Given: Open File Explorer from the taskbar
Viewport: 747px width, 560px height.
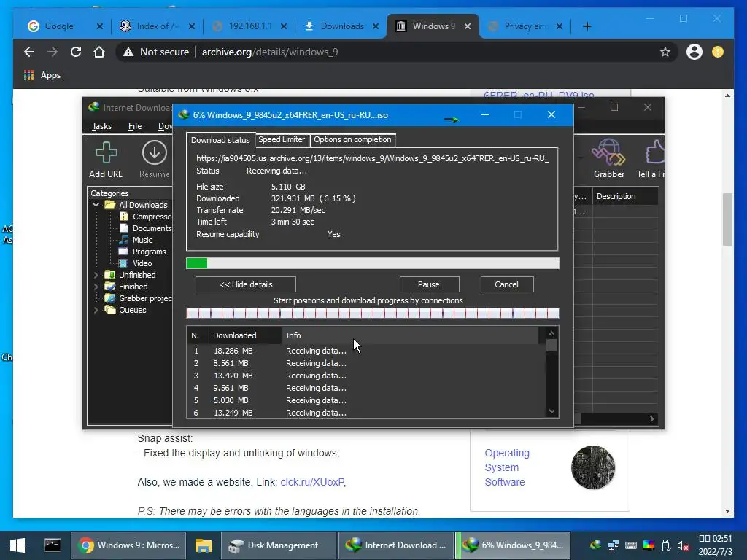Looking at the screenshot, I should tap(203, 545).
